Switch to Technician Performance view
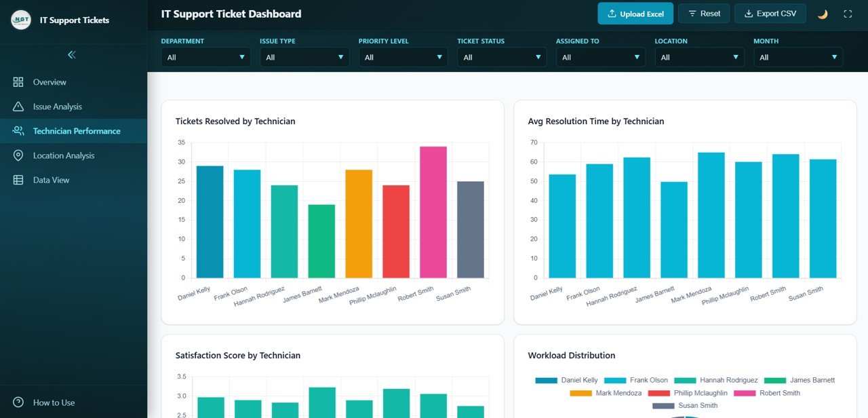The width and height of the screenshot is (868, 418). (x=77, y=131)
